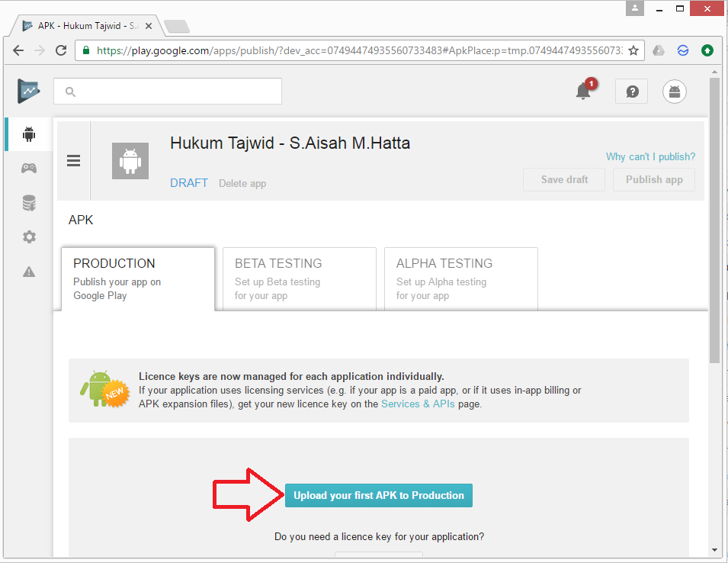Open Why can't I publish? link

[650, 156]
